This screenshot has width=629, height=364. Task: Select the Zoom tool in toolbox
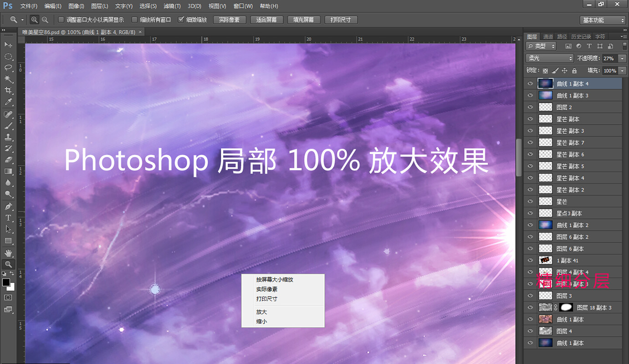[8, 264]
